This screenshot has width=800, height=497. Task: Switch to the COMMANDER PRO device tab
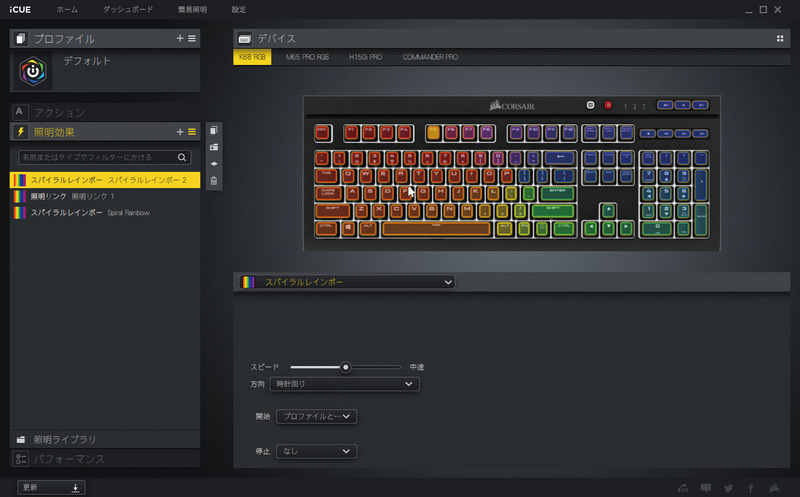(x=430, y=57)
